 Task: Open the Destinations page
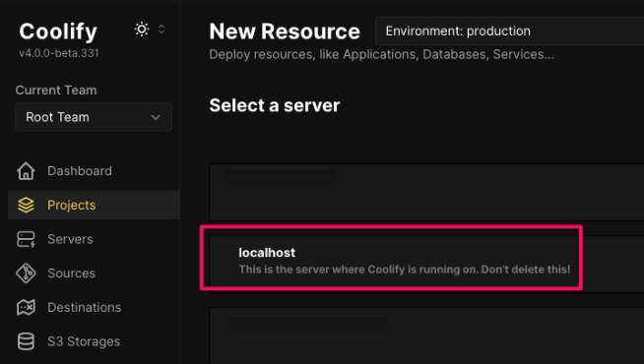(85, 307)
